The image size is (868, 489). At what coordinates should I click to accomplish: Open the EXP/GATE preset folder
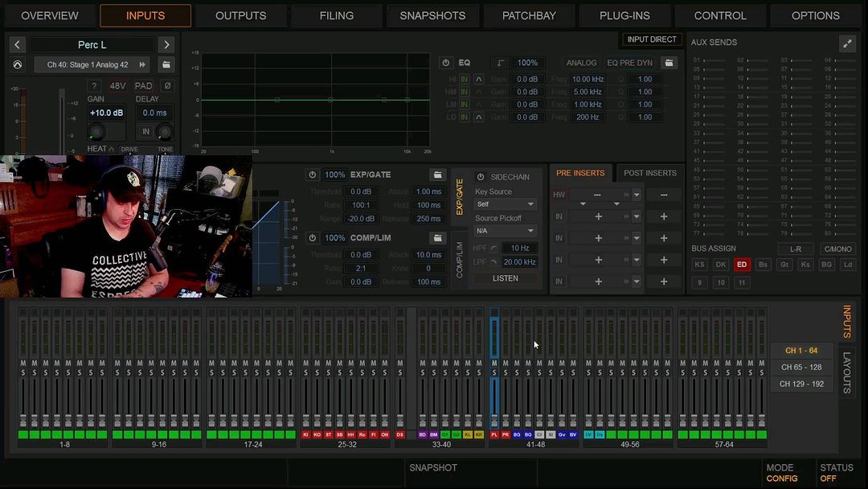point(437,175)
